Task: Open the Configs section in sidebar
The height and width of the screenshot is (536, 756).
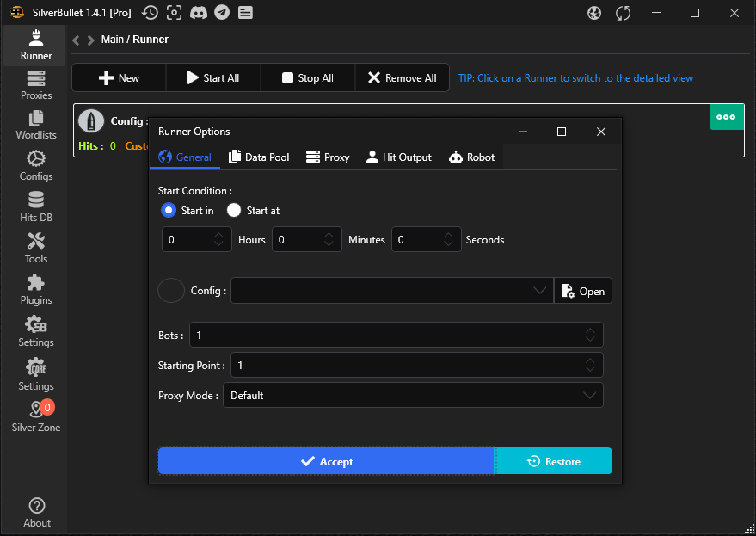Action: tap(36, 166)
